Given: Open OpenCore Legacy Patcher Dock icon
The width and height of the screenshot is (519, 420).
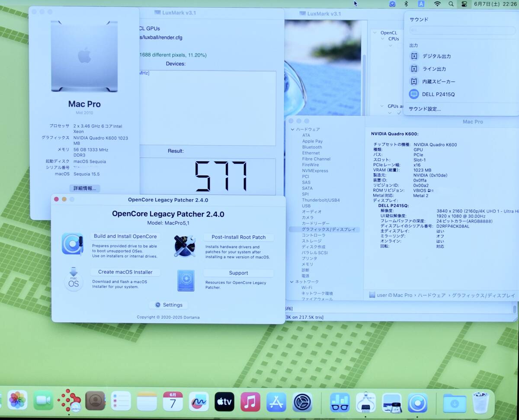Looking at the screenshot, I should (417, 403).
